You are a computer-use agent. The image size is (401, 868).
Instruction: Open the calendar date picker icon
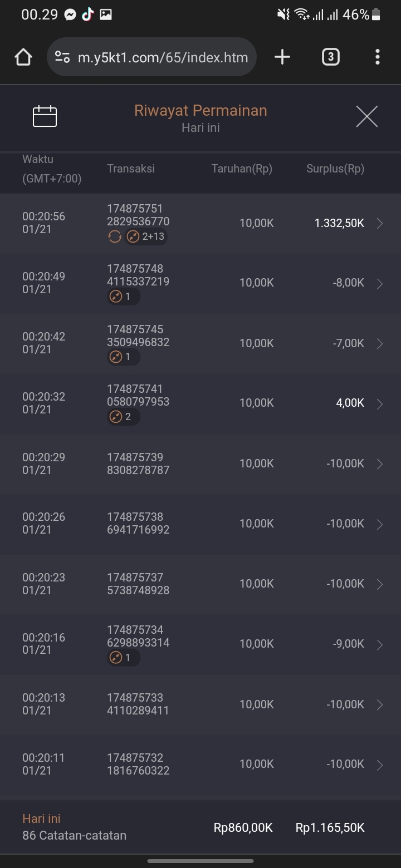45,116
